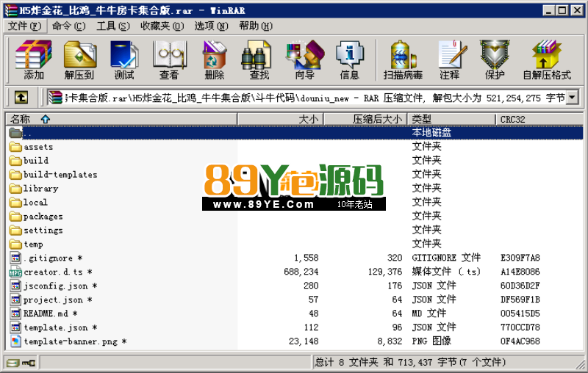Open the Options (选项) menu
The width and height of the screenshot is (588, 373).
(x=209, y=26)
